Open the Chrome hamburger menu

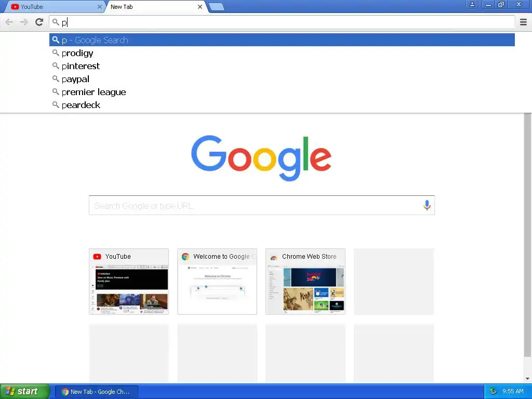[524, 22]
